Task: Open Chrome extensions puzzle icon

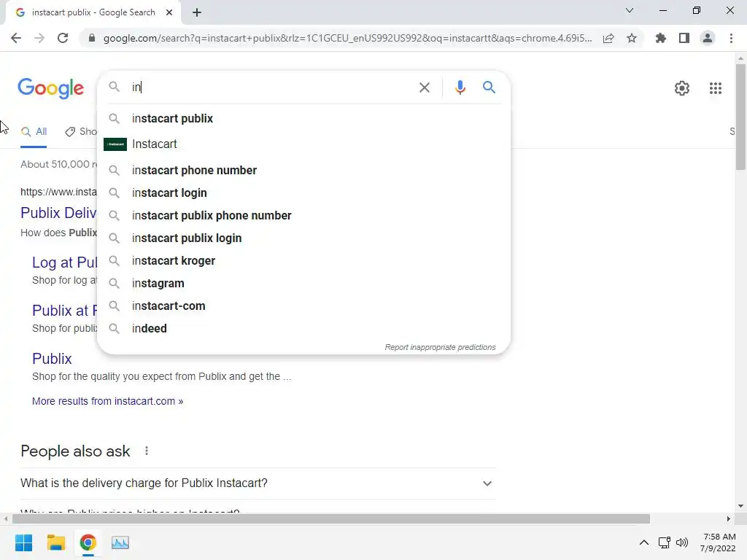Action: point(661,38)
